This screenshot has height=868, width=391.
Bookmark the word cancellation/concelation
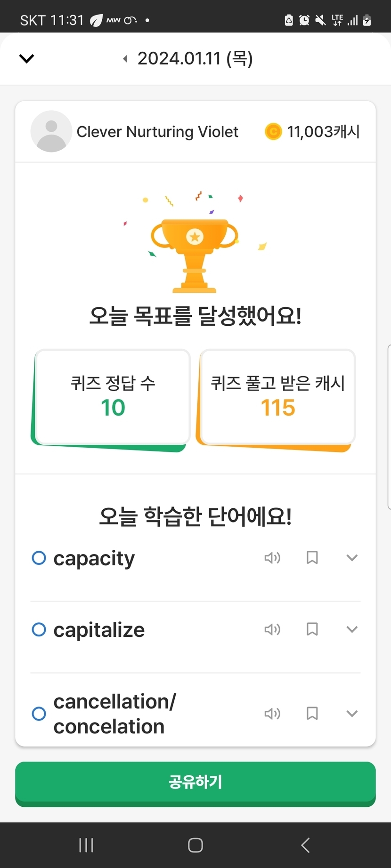point(312,714)
